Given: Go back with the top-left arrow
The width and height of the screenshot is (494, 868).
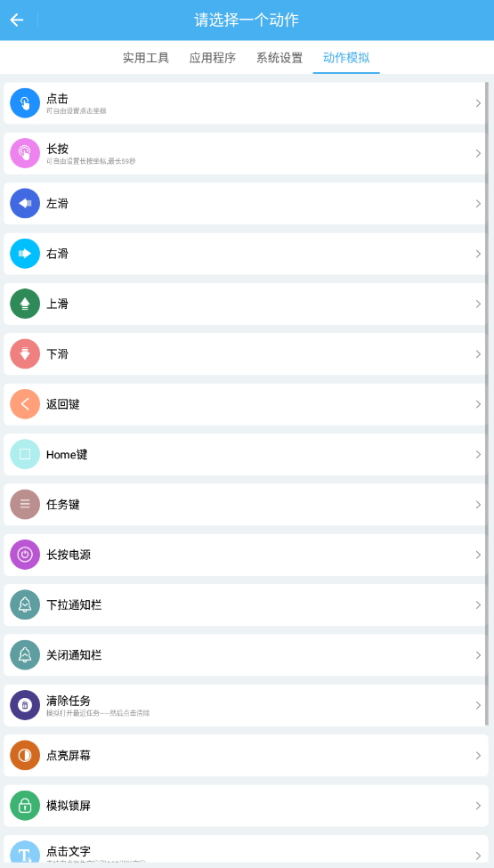Looking at the screenshot, I should 17,20.
